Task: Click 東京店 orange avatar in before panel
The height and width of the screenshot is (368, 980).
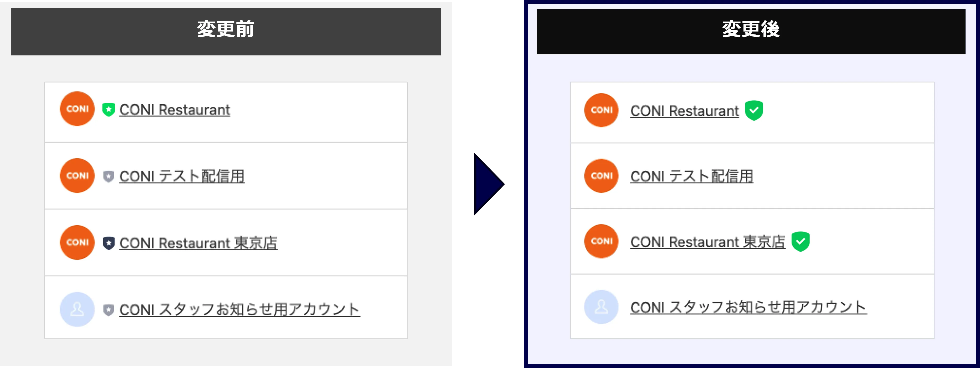Action: point(77,242)
